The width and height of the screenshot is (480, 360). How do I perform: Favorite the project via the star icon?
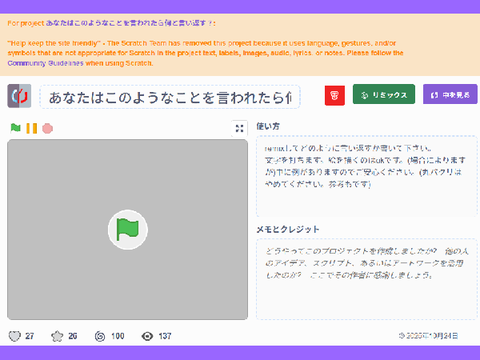point(57,336)
